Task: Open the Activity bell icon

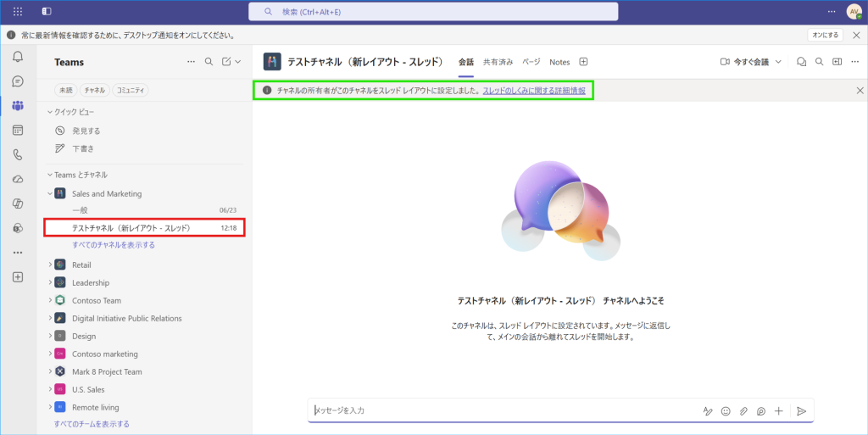Action: (18, 57)
